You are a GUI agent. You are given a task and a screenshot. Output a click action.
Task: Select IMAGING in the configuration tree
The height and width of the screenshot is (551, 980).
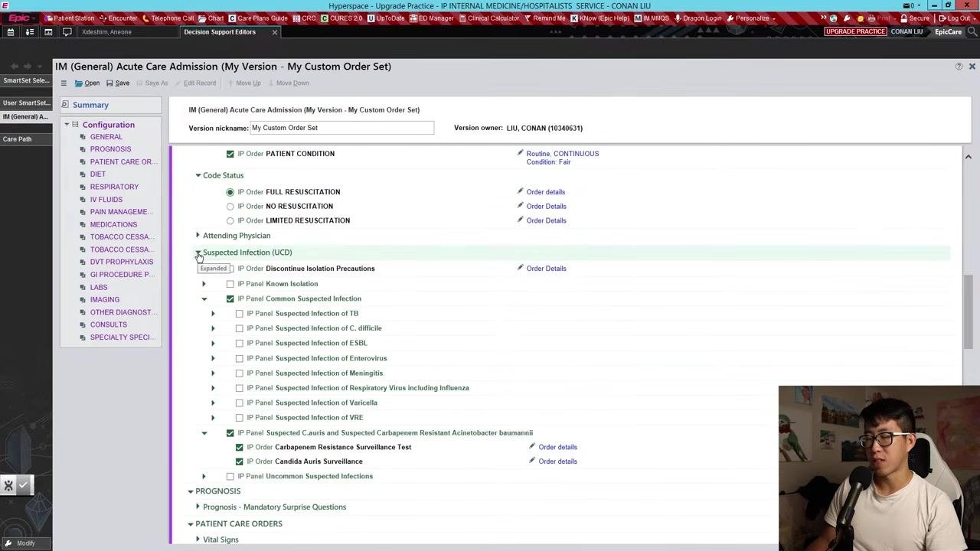(x=105, y=300)
